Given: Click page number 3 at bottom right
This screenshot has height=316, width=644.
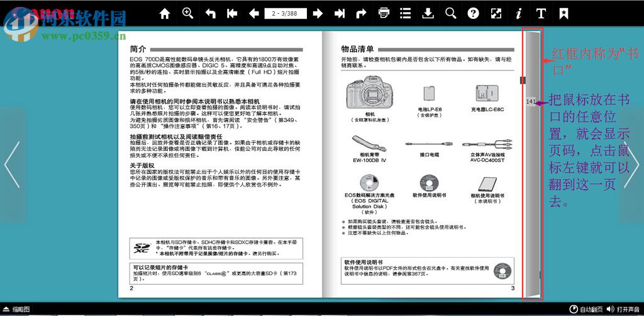Looking at the screenshot, I should coord(513,288).
